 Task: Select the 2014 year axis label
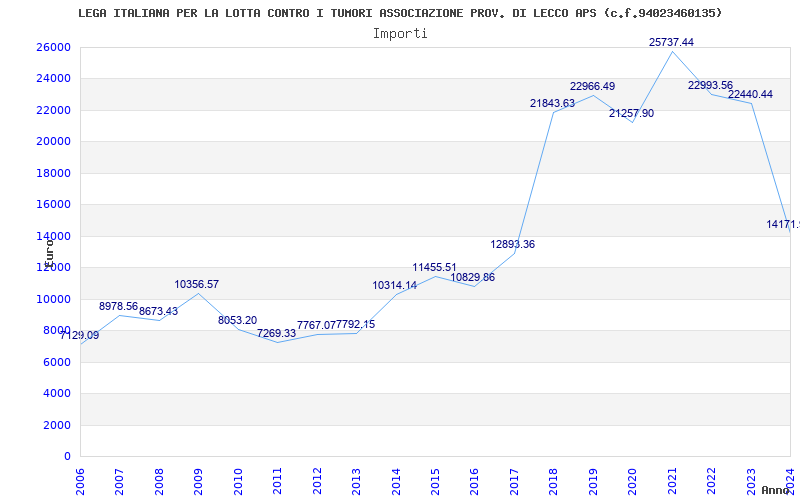click(396, 481)
